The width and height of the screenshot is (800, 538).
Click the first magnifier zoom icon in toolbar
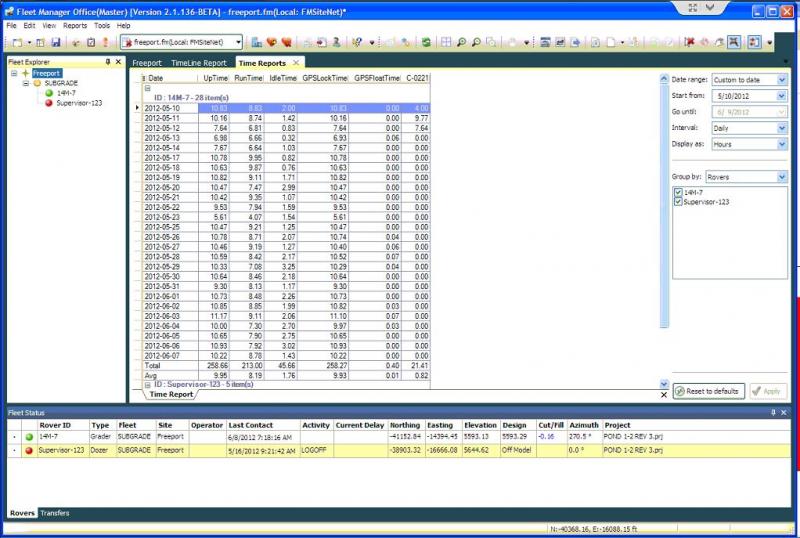tap(462, 43)
